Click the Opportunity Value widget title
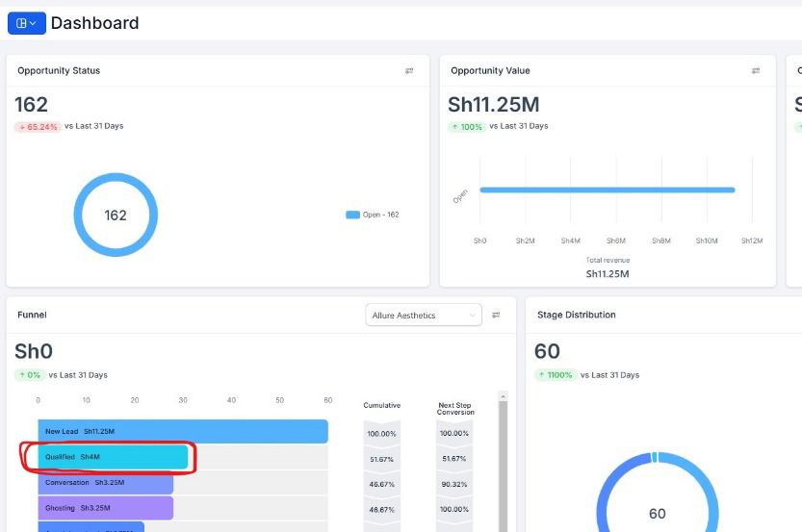 [x=490, y=70]
